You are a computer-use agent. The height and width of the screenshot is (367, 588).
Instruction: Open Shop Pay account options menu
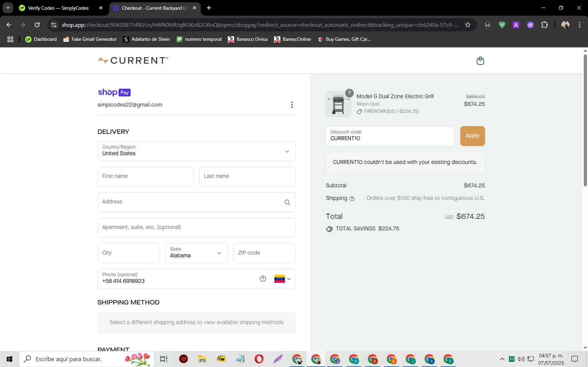[292, 105]
